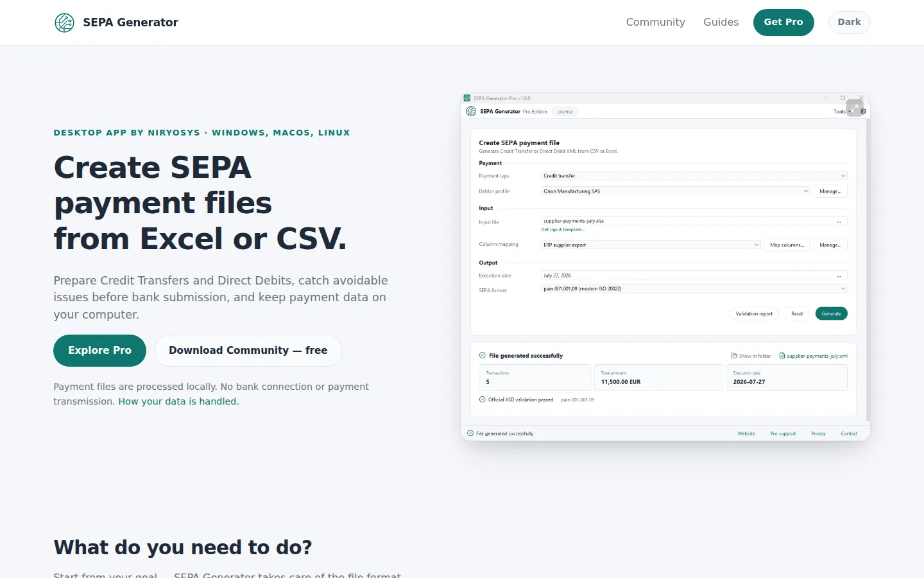Screen dimensions: 924x578
Task: Open the supplier-payments-july.xml link
Action: [x=817, y=356]
